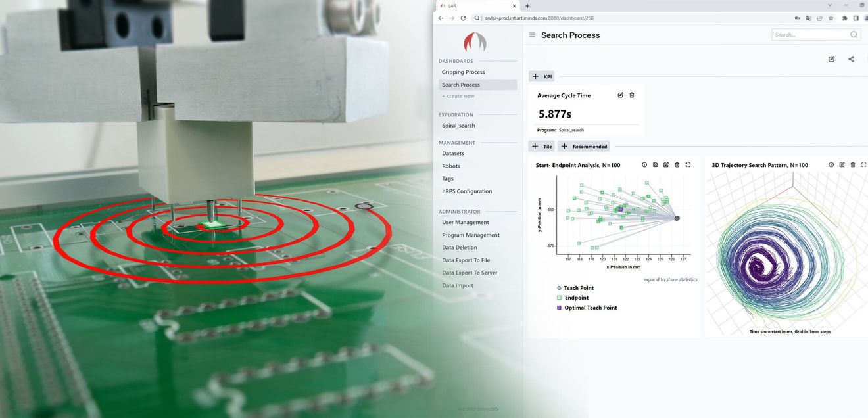Share the dashboard via the share icon

coord(851,59)
